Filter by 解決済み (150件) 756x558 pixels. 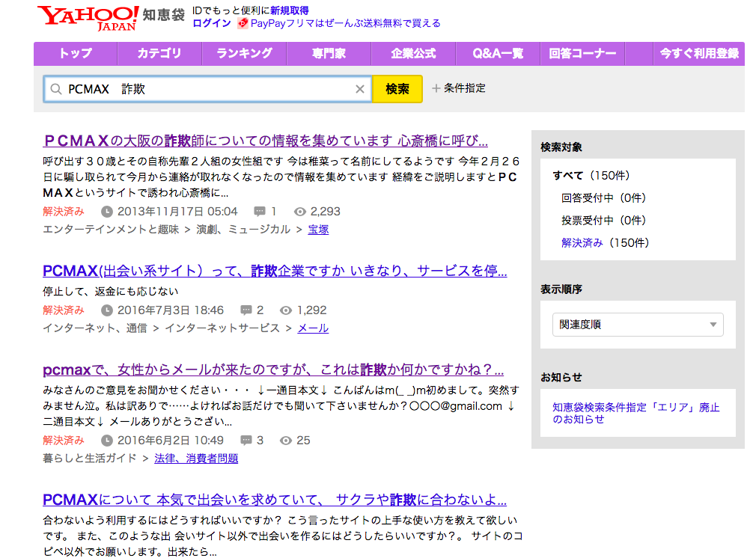pyautogui.click(x=605, y=243)
